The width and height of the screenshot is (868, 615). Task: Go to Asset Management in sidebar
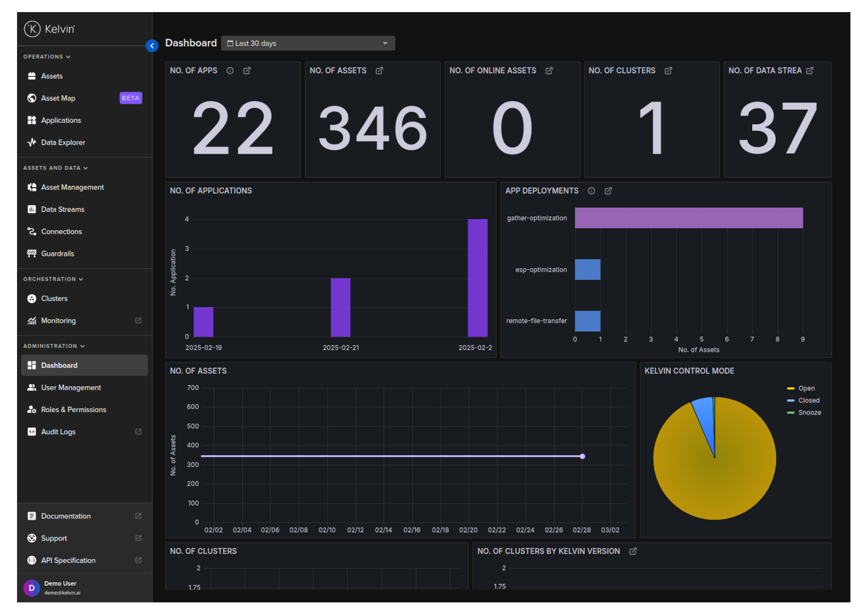(72, 187)
